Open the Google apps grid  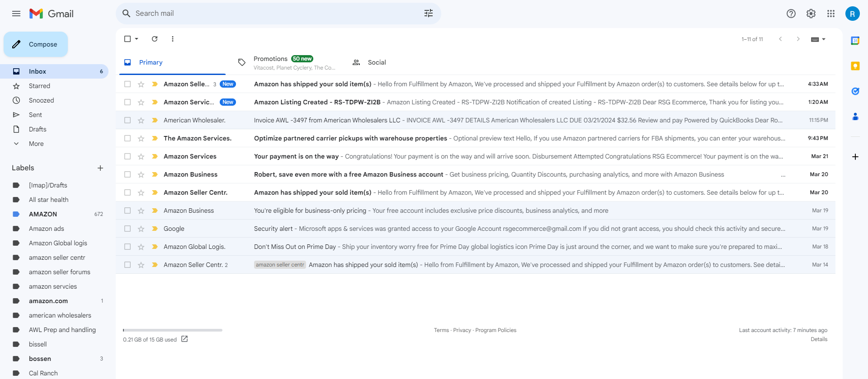831,14
